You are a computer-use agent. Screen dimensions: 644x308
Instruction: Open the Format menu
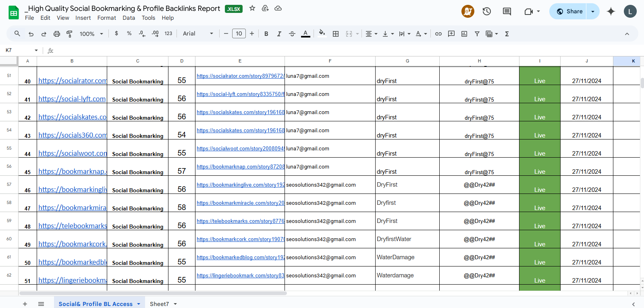coord(106,18)
